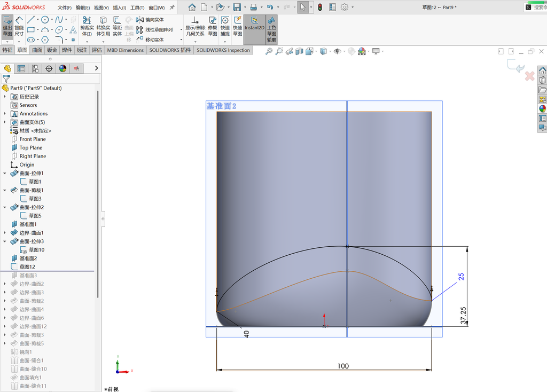The width and height of the screenshot is (547, 392).
Task: Collapse the 曲面-拉伸3 feature
Action: 4,241
